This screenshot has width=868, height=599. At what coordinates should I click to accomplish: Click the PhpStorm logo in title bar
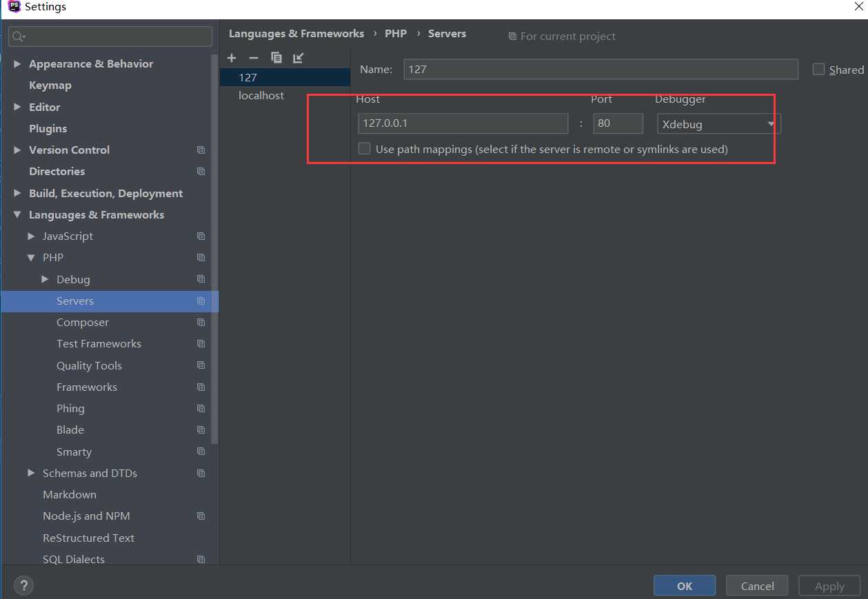(13, 7)
